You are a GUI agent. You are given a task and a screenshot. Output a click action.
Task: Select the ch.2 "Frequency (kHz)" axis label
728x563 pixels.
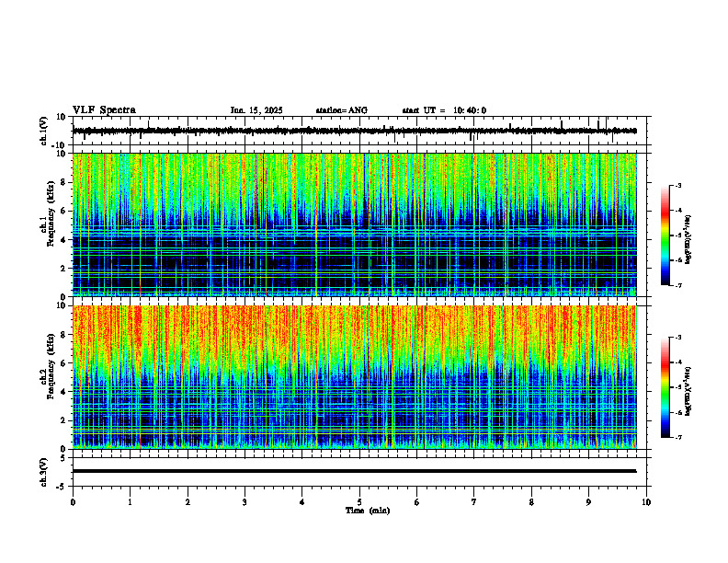[51, 365]
